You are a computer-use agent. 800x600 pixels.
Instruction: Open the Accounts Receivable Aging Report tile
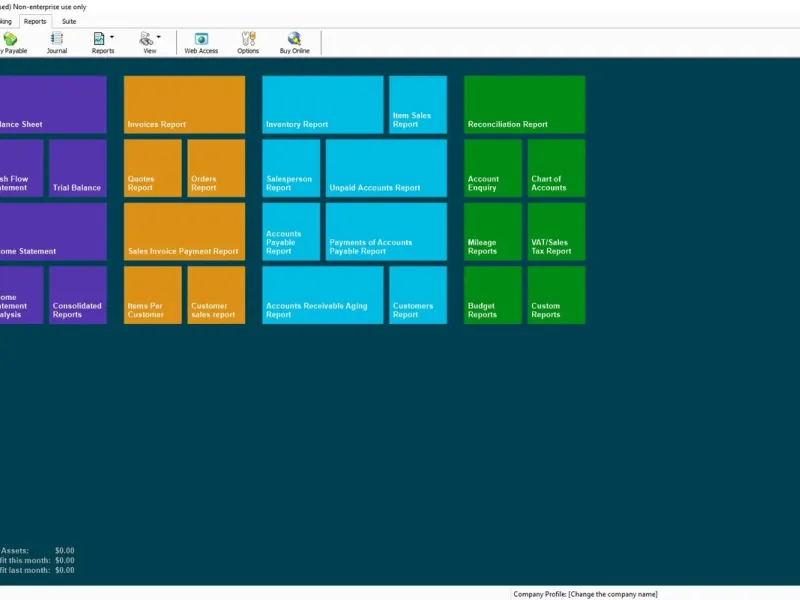(322, 295)
